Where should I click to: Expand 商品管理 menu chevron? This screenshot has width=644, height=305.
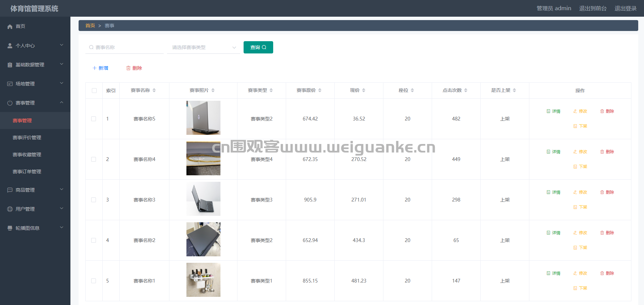coord(62,189)
